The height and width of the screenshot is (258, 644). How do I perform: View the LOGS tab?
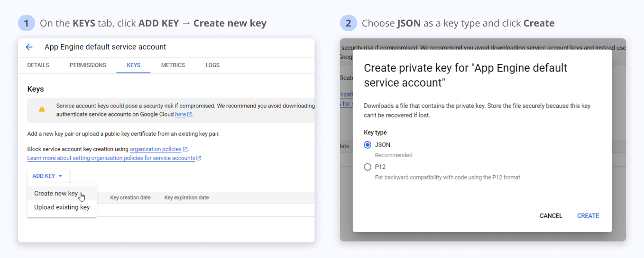[212, 65]
